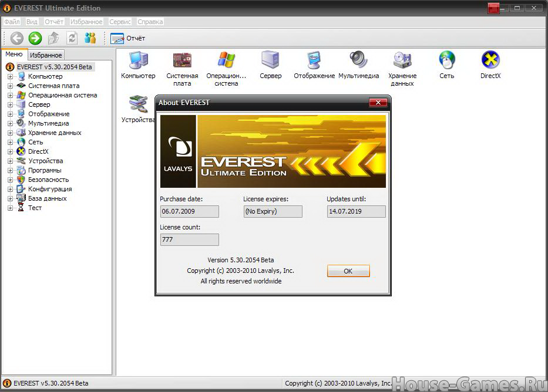Select База данных tree item
The height and width of the screenshot is (392, 548).
47,198
